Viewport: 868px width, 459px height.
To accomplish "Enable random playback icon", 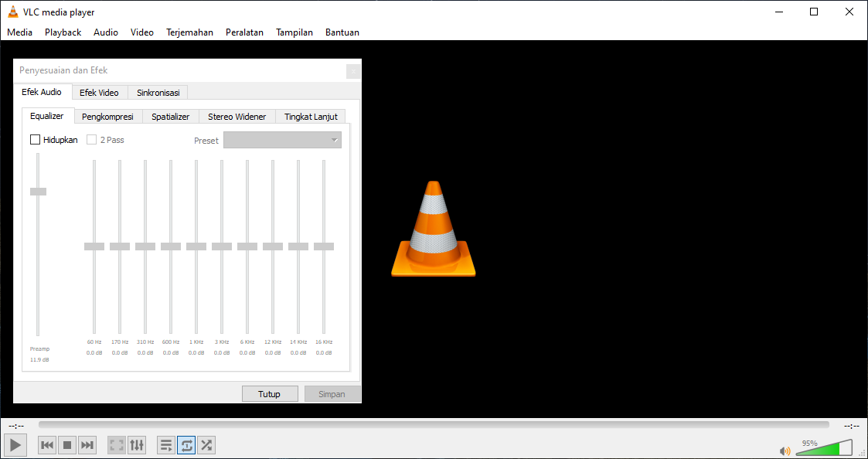I will pyautogui.click(x=206, y=444).
